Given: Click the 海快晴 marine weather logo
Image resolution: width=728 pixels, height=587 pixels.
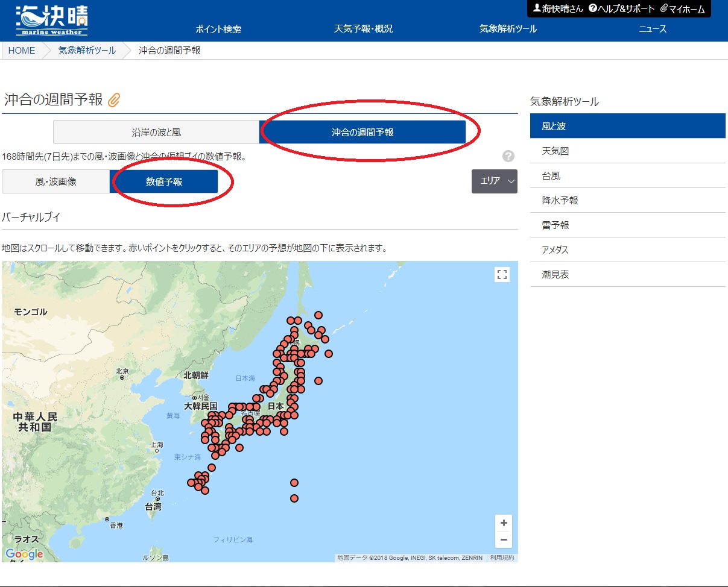Looking at the screenshot, I should coord(52,20).
